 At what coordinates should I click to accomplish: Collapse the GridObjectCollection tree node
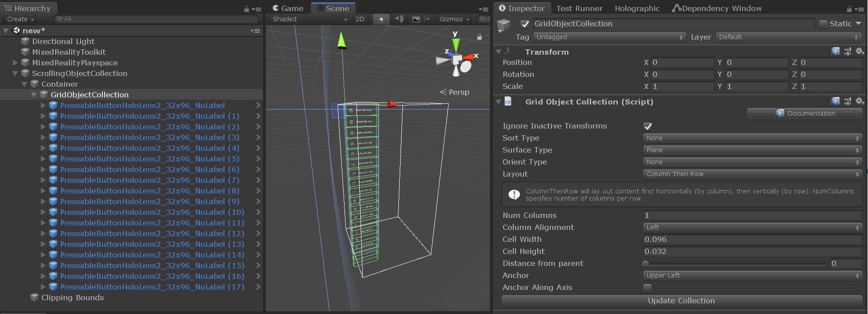coord(34,95)
